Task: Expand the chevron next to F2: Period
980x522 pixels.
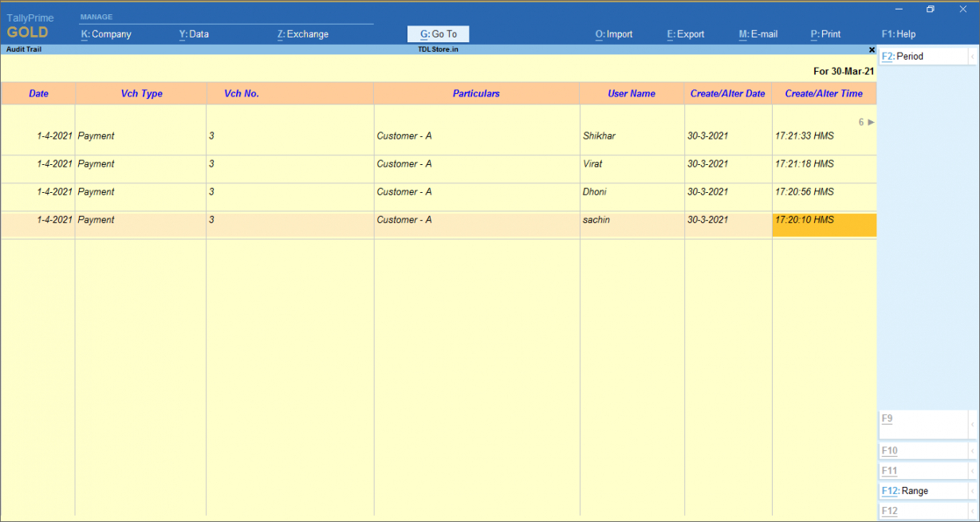Action: [x=972, y=57]
